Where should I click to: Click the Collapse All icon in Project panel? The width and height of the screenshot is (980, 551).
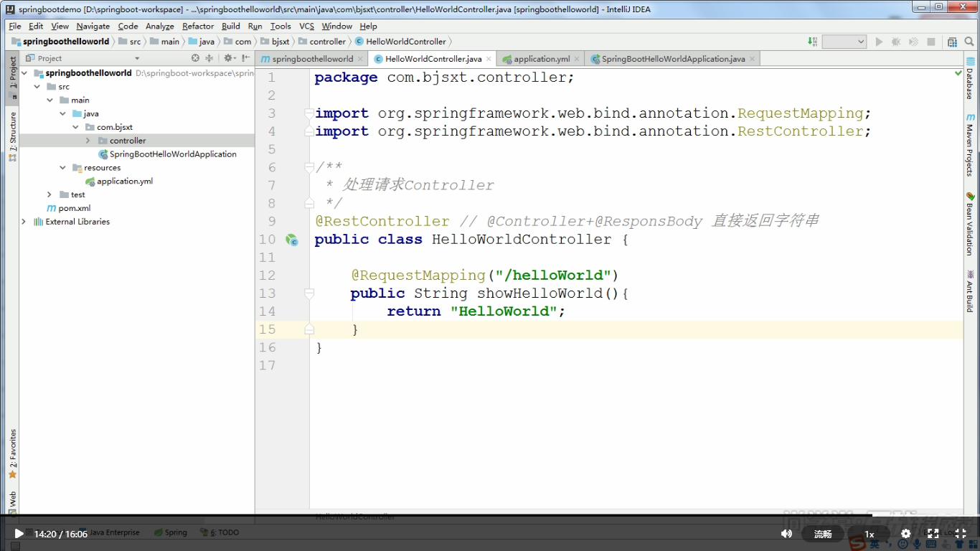209,58
